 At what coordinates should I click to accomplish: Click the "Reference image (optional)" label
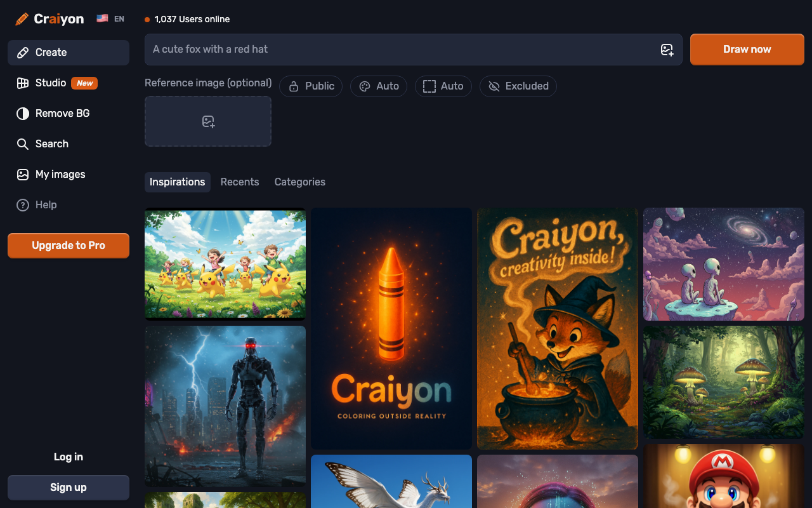208,83
